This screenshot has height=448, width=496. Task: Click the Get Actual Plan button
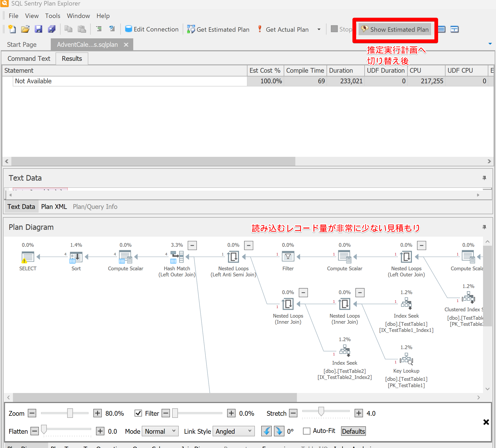pyautogui.click(x=283, y=29)
